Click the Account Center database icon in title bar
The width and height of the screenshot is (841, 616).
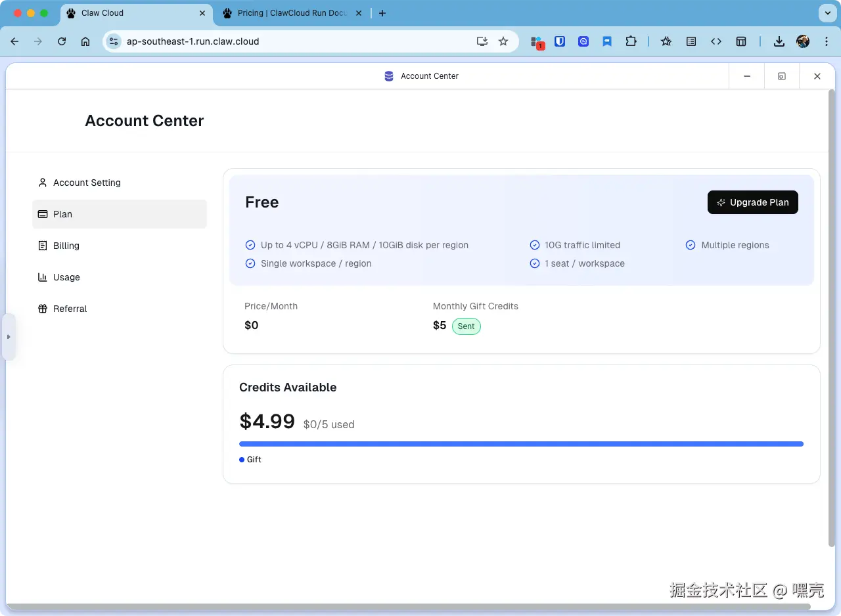pos(389,76)
